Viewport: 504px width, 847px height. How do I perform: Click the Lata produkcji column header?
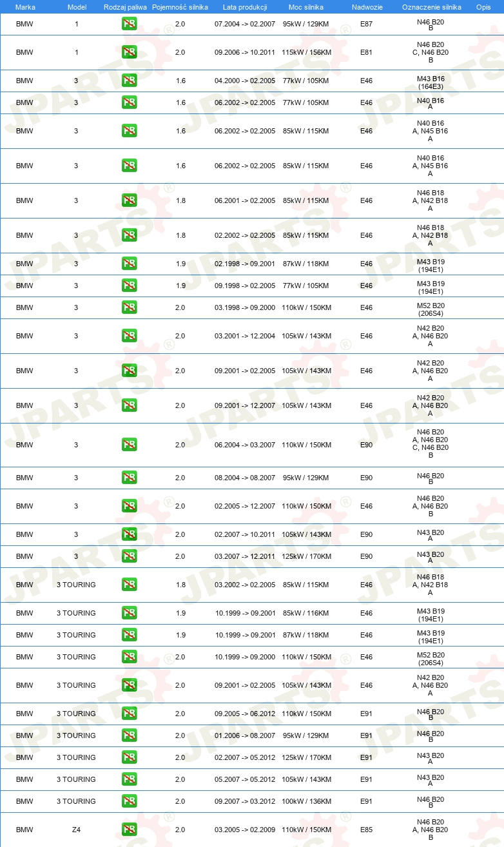[x=245, y=6]
